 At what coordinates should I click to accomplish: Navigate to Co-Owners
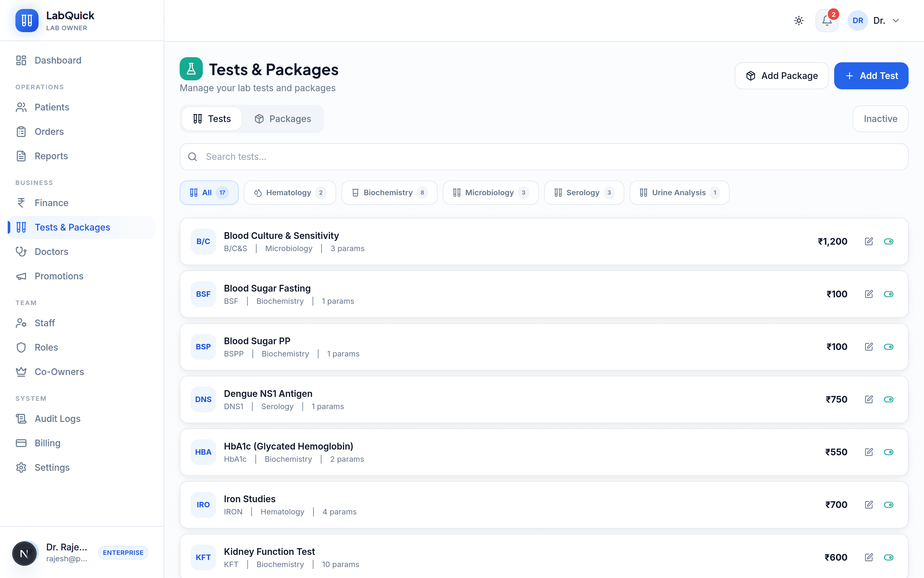tap(82, 372)
